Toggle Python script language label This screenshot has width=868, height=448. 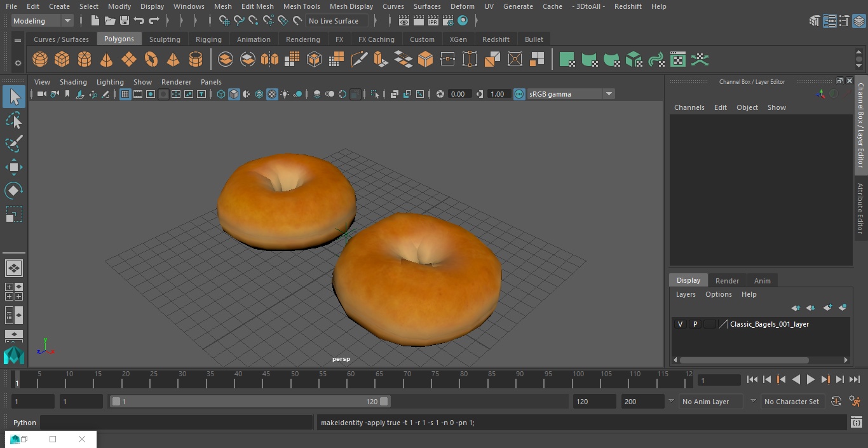(25, 423)
